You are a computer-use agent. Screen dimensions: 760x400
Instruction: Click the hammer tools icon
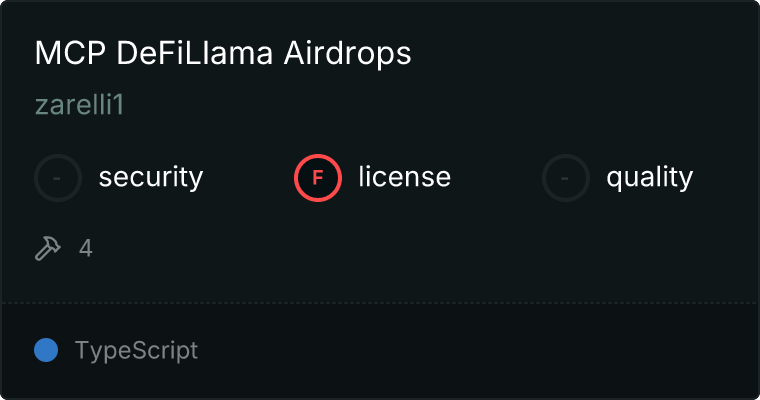(48, 248)
